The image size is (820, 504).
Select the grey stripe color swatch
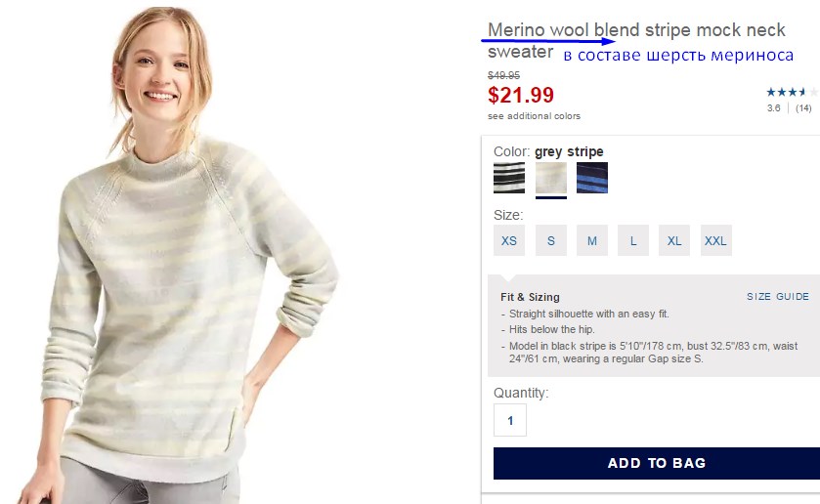[x=550, y=178]
